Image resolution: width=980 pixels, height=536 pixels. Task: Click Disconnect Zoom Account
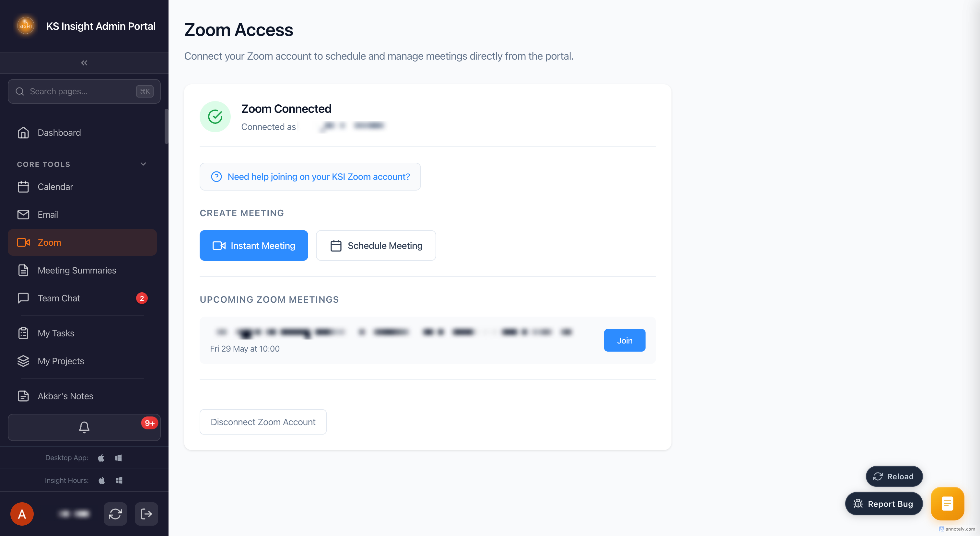coord(263,422)
